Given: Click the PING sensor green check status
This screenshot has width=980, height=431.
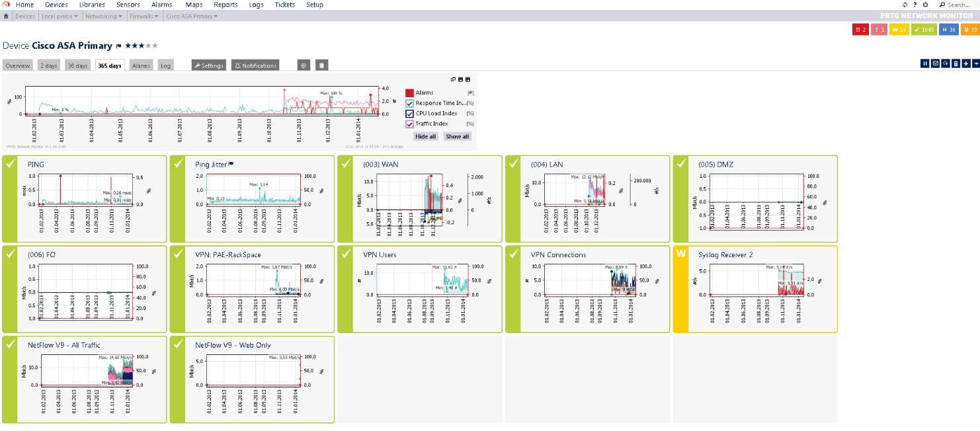Looking at the screenshot, I should [11, 164].
